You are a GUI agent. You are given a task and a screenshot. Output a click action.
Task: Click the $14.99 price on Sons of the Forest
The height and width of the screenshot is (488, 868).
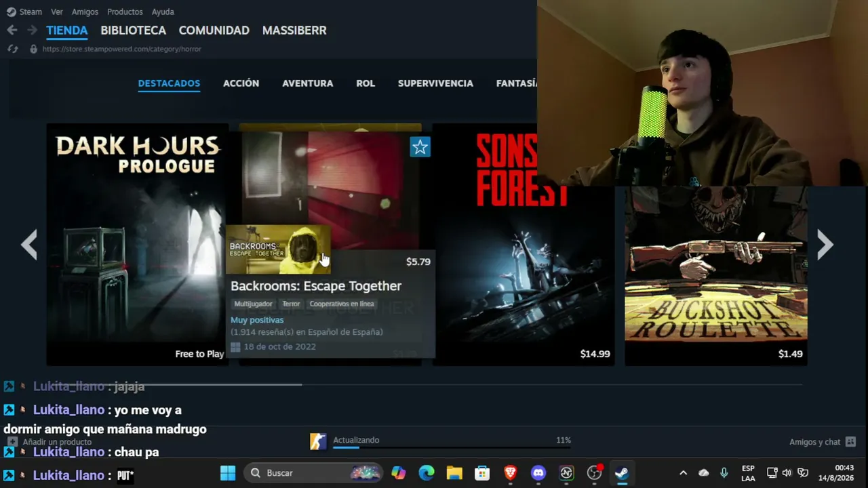tap(595, 354)
